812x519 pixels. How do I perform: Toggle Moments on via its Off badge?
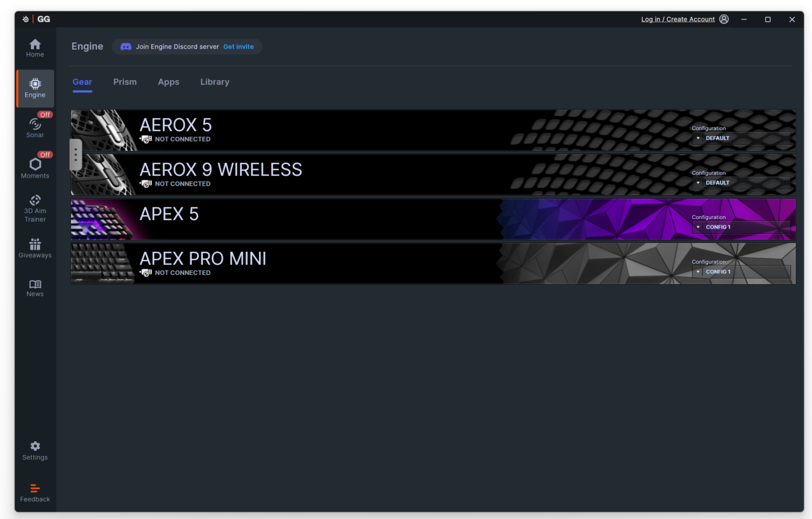(45, 154)
